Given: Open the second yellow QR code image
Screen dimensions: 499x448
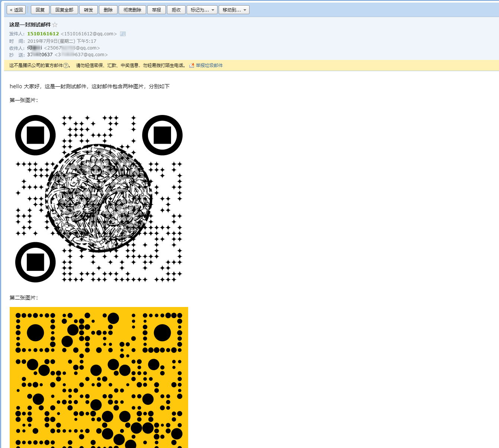Looking at the screenshot, I should [x=99, y=377].
